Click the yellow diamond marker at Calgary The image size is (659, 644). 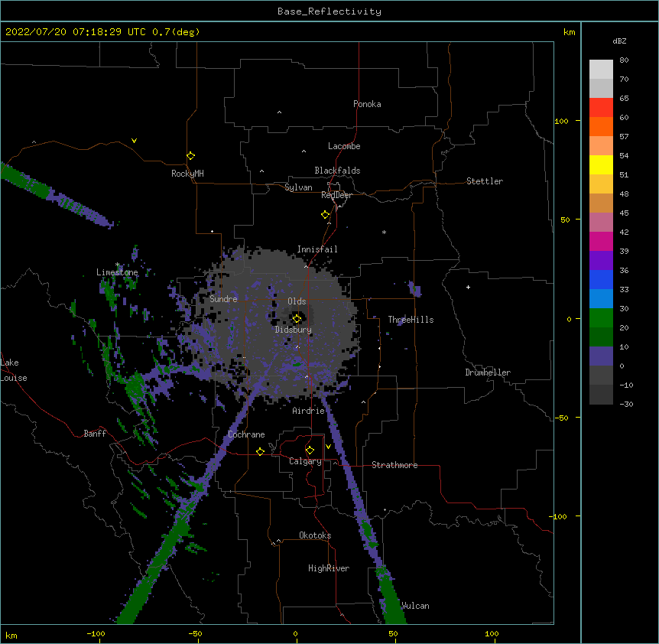pos(310,450)
